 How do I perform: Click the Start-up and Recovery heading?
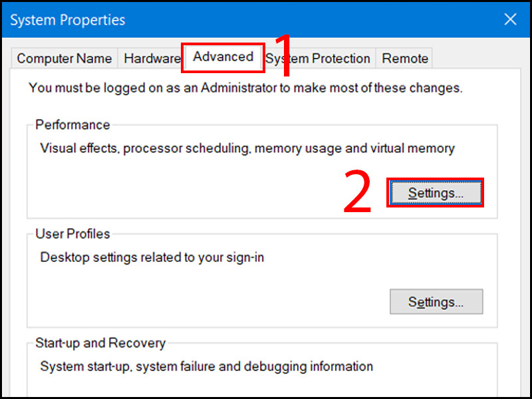100,343
